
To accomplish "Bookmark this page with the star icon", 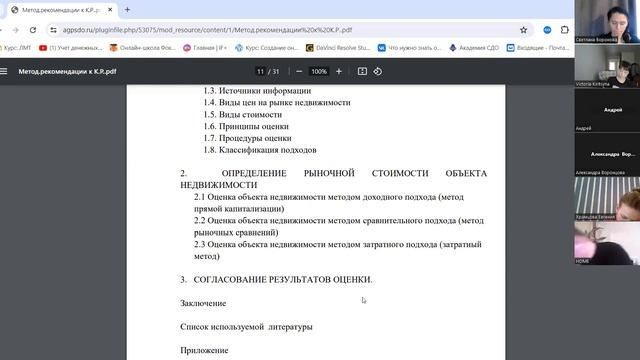I will pos(523,30).
